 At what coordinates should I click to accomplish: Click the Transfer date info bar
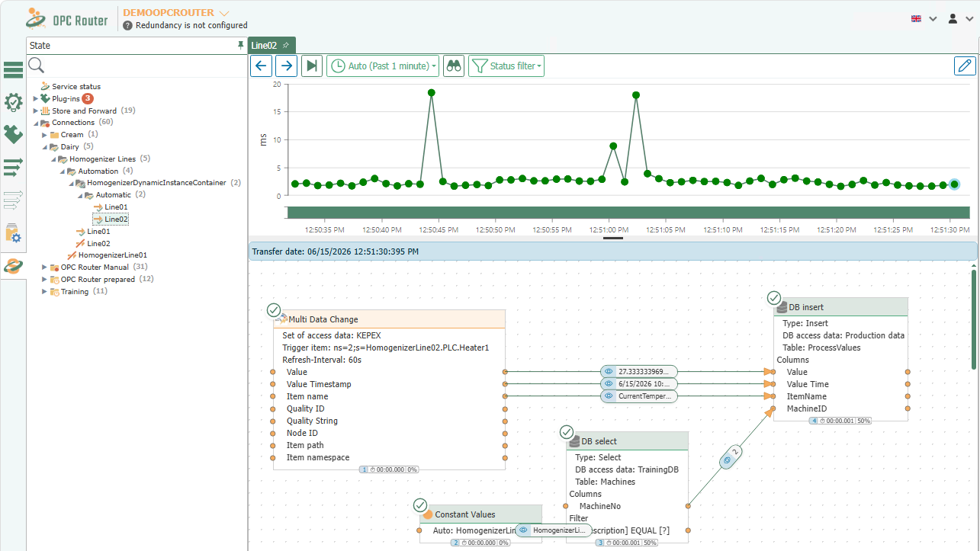coord(612,251)
